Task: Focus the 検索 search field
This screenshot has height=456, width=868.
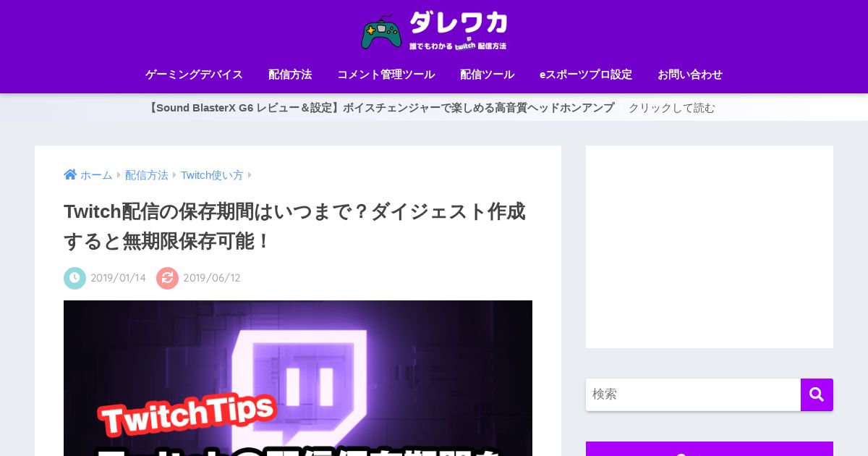Action: pyautogui.click(x=693, y=394)
